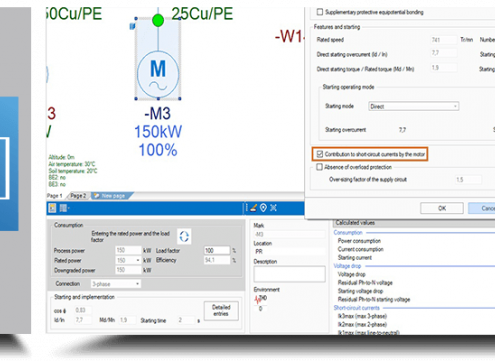The width and height of the screenshot is (495, 361).
Task: Click the red THD waveform icon
Action: click(259, 300)
